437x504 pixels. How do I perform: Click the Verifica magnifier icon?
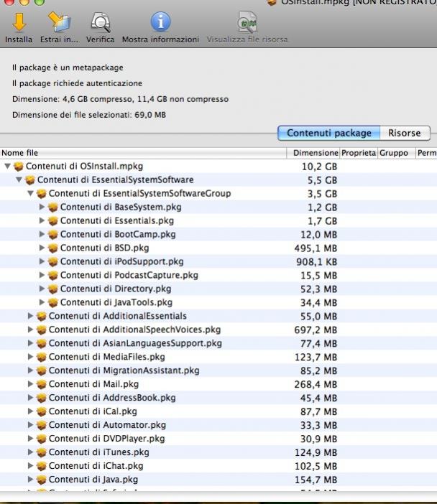click(101, 22)
